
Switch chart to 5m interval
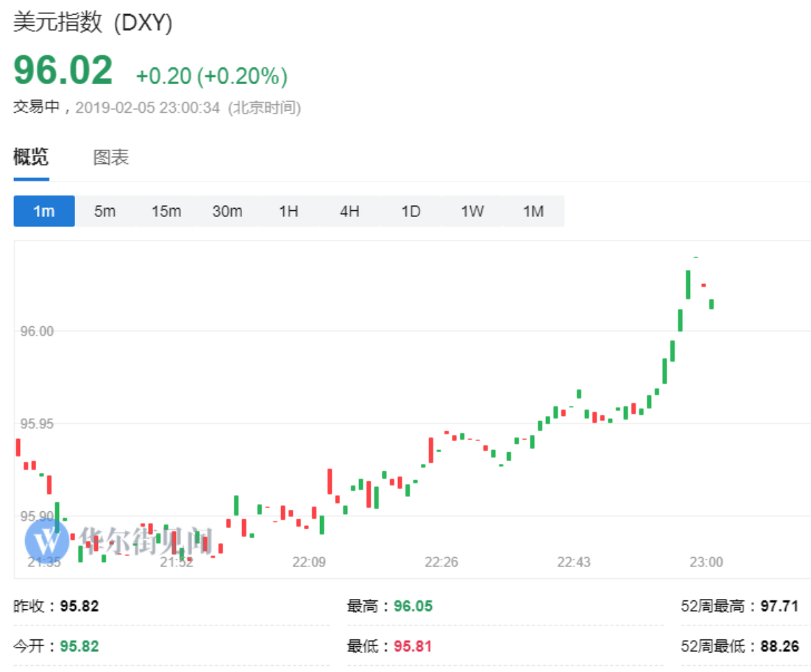[105, 211]
